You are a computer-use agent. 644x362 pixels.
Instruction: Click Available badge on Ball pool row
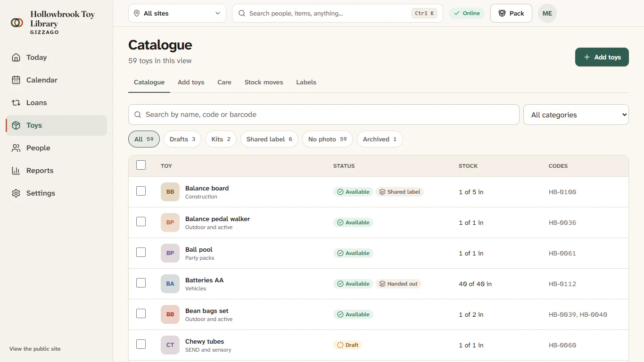[353, 253]
